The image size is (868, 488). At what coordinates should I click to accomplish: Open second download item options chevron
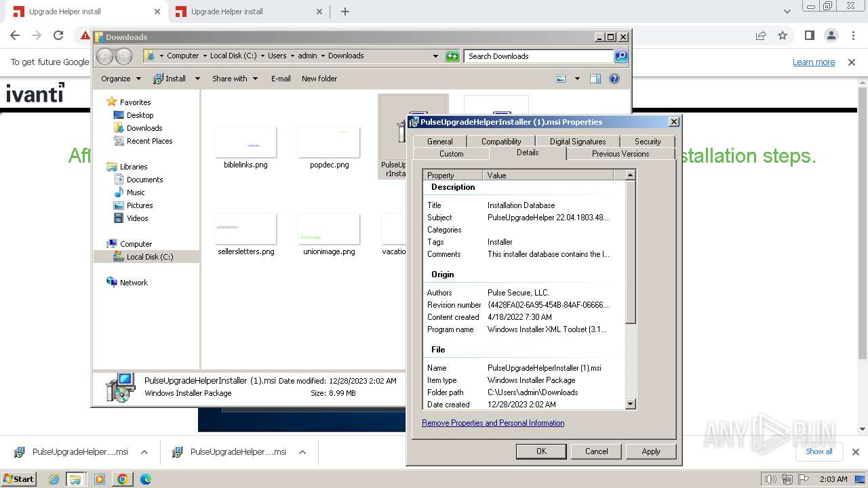point(302,452)
